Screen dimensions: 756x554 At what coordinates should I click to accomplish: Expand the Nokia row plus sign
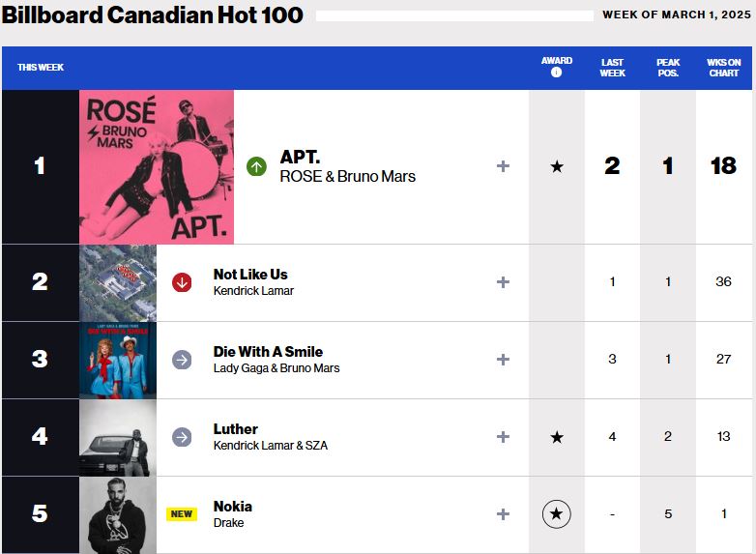503,514
